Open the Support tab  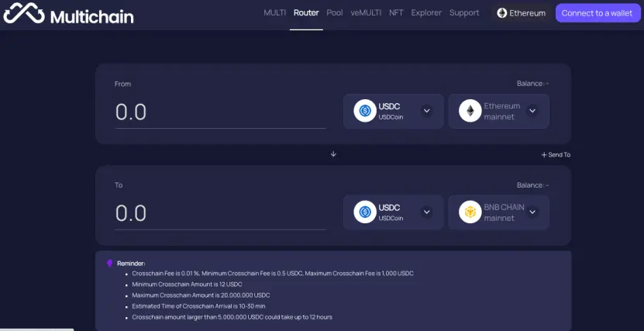pos(464,12)
